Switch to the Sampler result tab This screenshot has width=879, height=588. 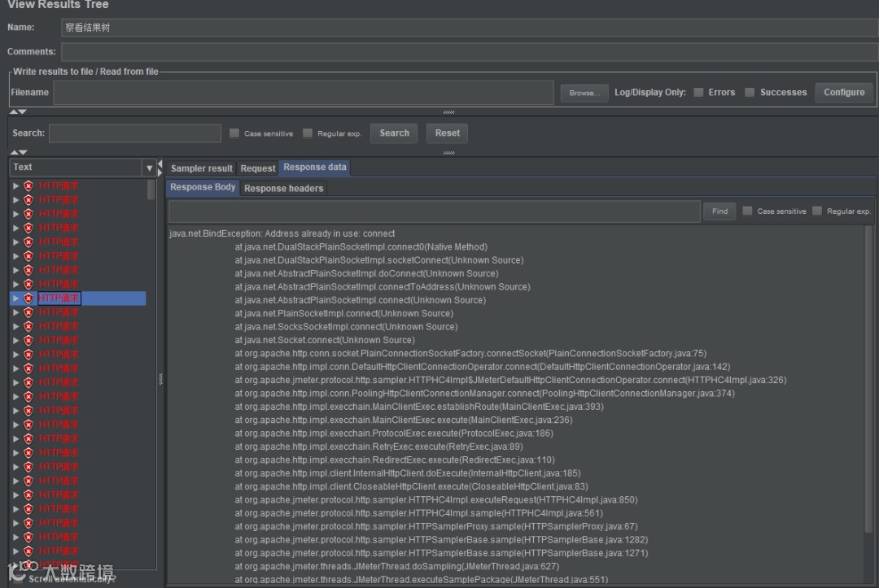point(201,168)
